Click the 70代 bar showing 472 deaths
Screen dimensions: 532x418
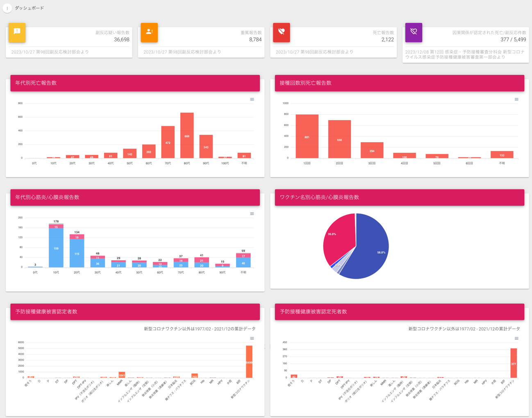[x=168, y=142]
